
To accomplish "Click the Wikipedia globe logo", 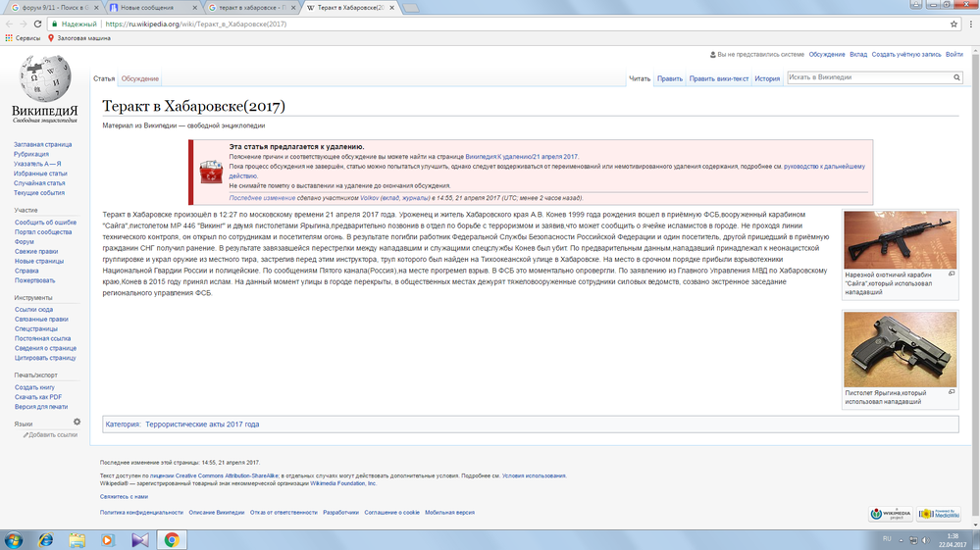I will tap(44, 78).
